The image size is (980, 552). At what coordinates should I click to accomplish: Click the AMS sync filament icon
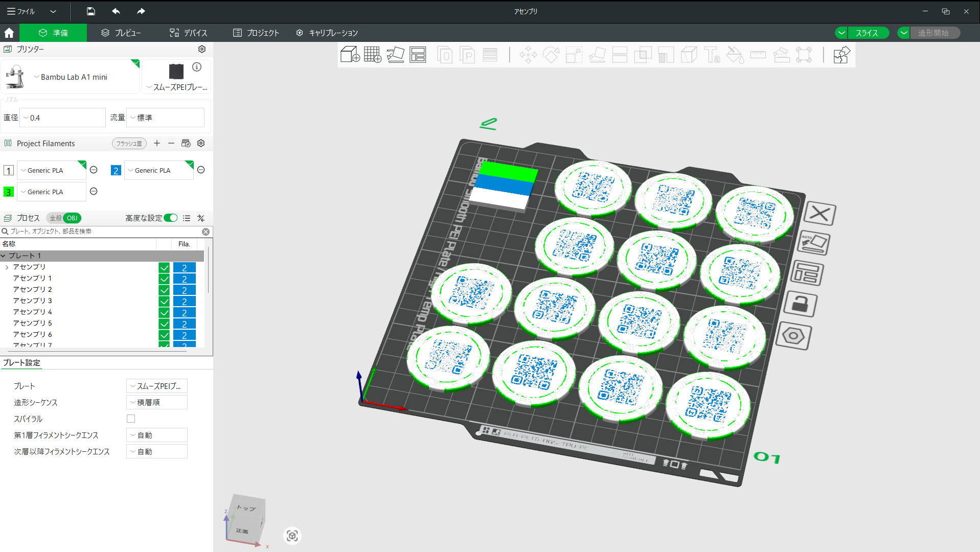[186, 143]
